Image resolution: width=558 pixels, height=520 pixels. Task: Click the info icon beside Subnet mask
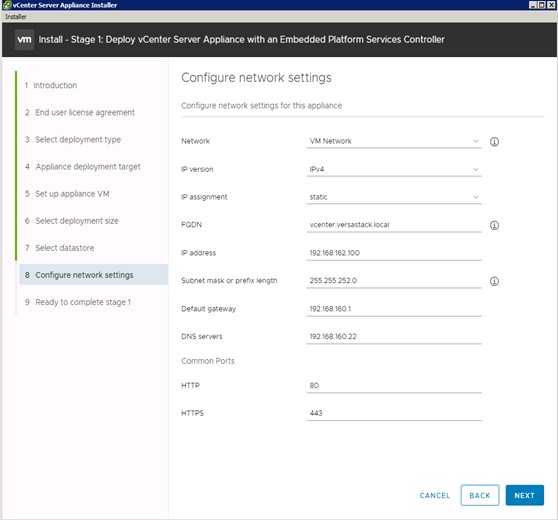point(494,281)
